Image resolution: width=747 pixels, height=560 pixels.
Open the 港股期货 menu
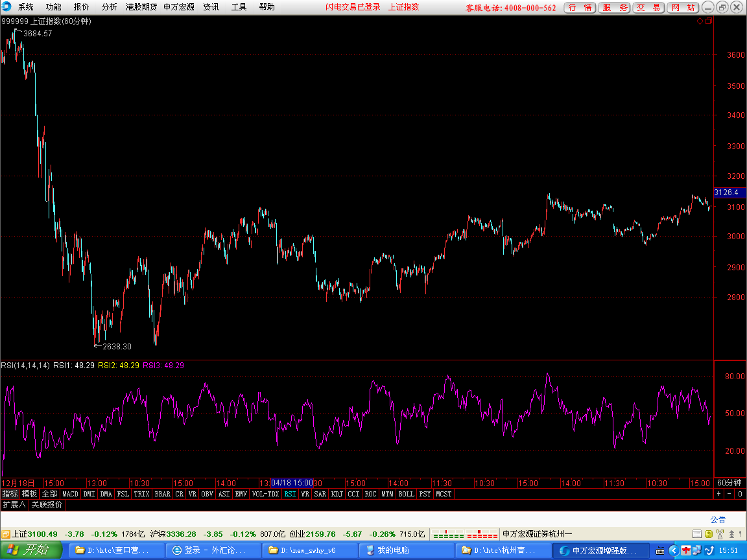(x=141, y=6)
